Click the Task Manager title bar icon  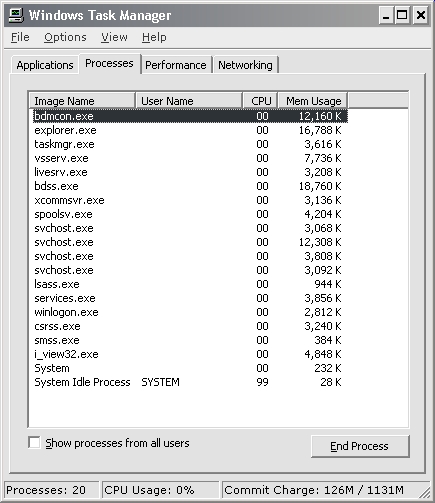tap(16, 15)
